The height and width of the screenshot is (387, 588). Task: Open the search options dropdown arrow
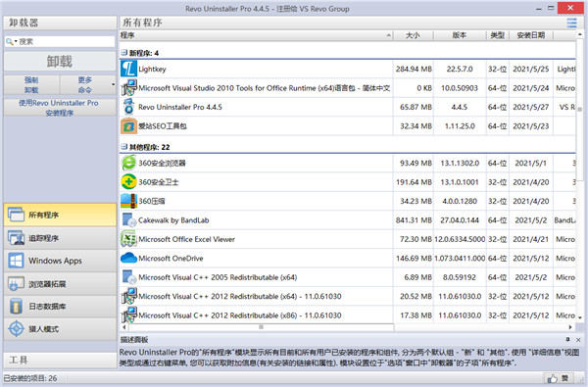click(x=16, y=41)
